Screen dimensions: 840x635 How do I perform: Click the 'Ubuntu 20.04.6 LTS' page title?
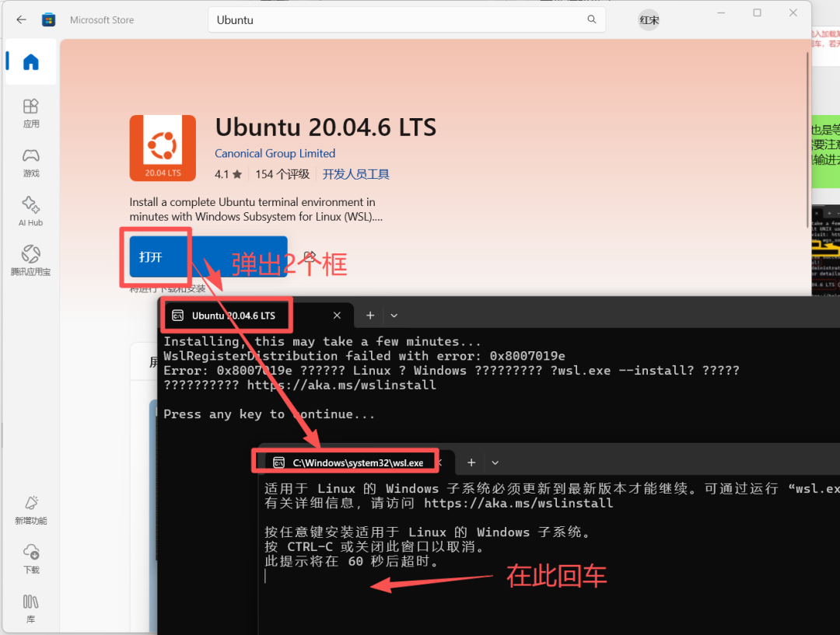[326, 127]
